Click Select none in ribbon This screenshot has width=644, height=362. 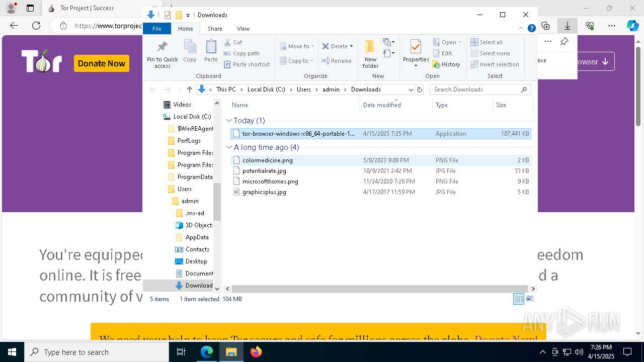[x=490, y=53]
